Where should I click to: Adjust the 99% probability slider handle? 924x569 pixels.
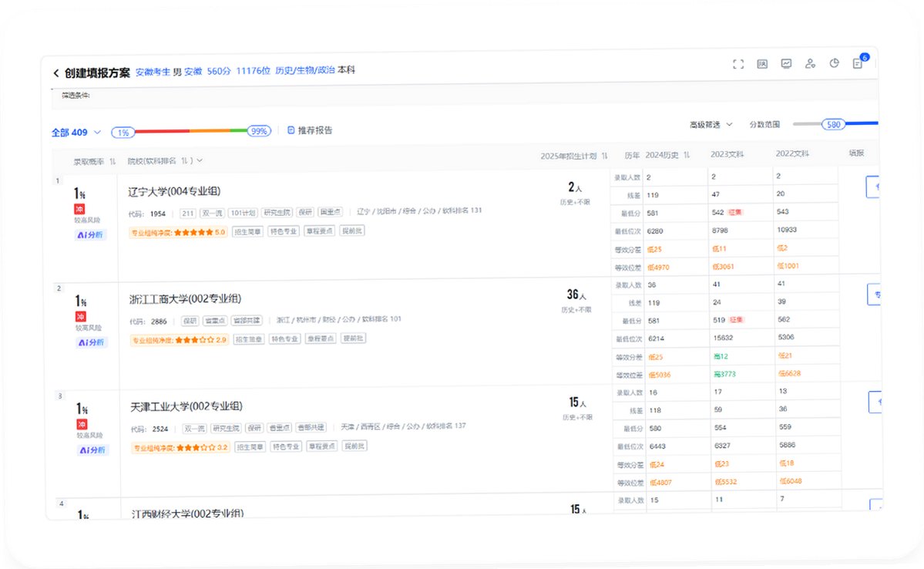click(259, 131)
